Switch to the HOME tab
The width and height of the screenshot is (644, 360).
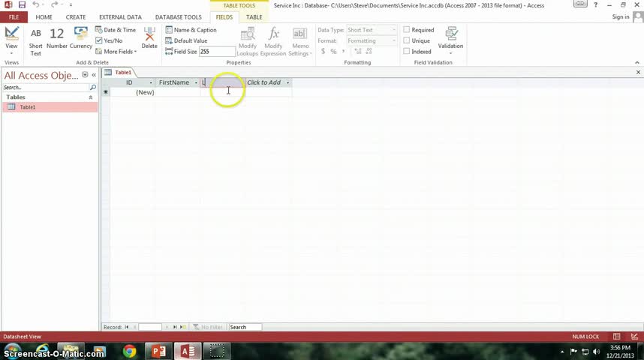(44, 17)
